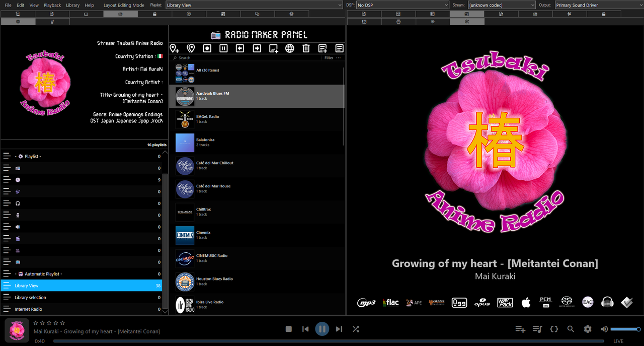The width and height of the screenshot is (644, 346).
Task: Toggle Layout Editing Mode
Action: pyautogui.click(x=124, y=5)
